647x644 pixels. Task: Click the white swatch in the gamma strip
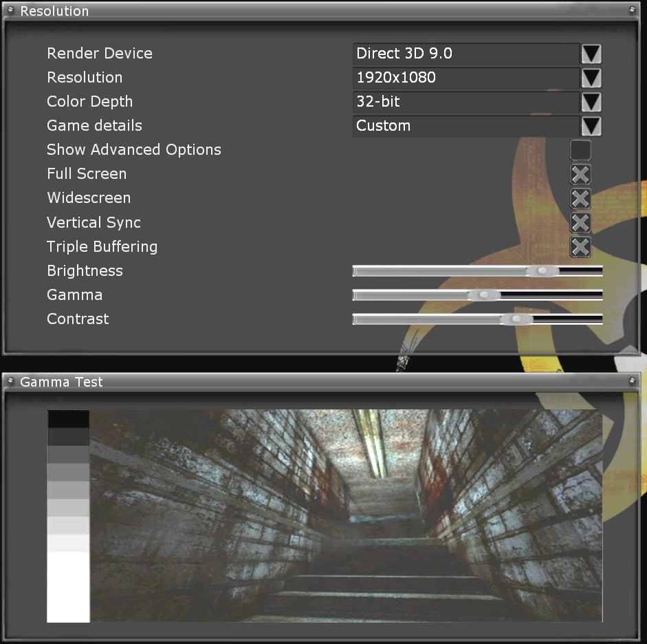[x=69, y=587]
